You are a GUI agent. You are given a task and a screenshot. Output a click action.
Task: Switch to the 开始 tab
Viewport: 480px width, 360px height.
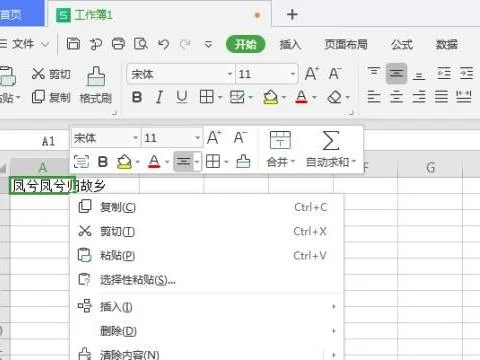point(246,44)
